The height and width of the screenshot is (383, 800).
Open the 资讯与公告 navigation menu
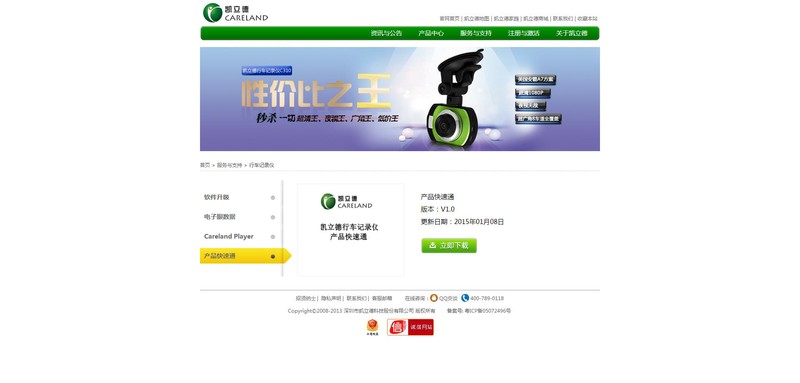click(x=386, y=33)
